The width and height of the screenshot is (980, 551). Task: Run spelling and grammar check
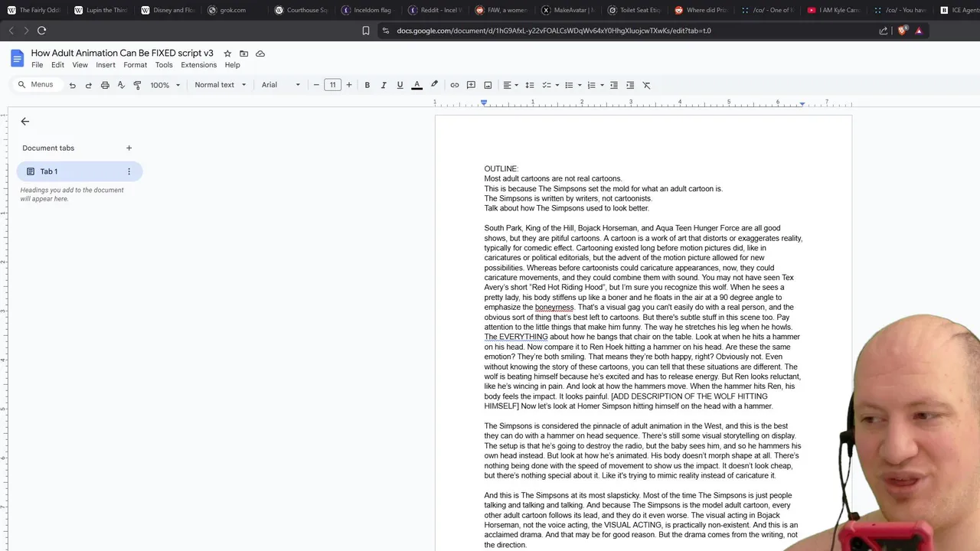121,85
